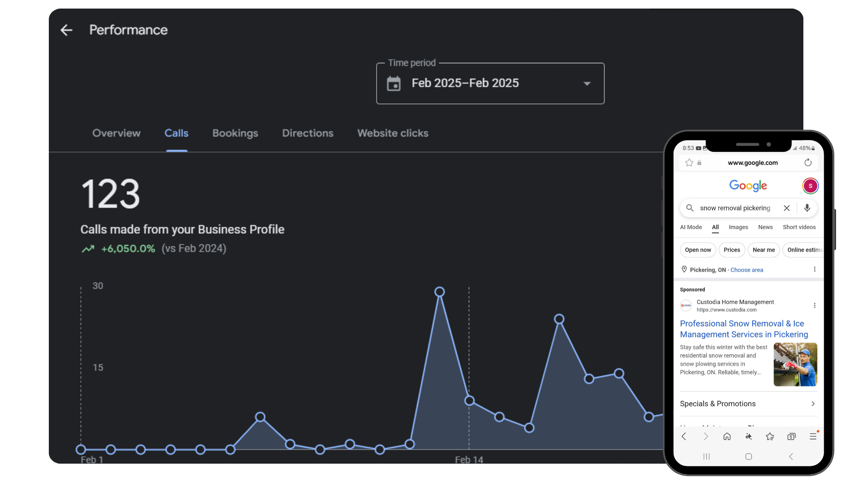Tap the microphone voice search icon
Screen dimensions: 868x488
807,208
